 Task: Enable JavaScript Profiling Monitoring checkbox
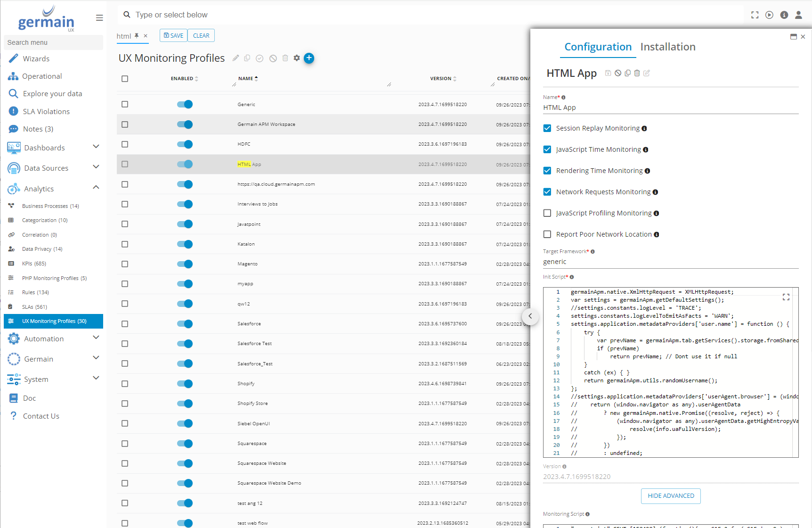click(x=547, y=213)
